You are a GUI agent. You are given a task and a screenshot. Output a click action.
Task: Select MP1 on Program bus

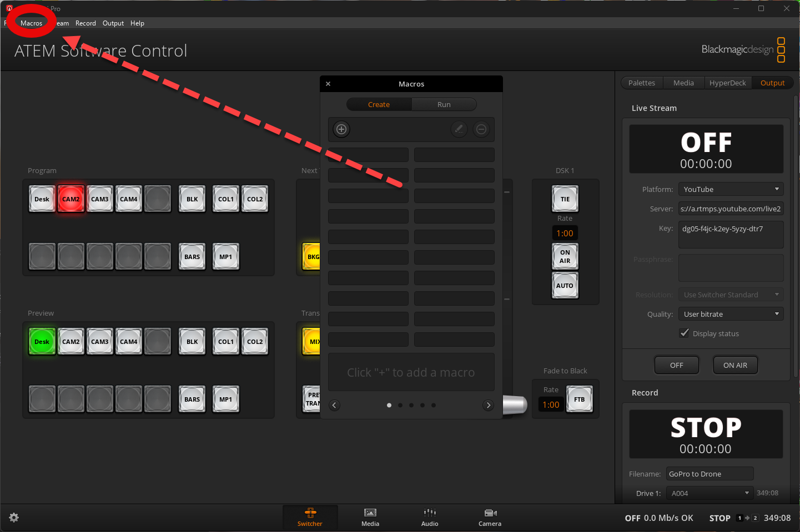pos(226,257)
